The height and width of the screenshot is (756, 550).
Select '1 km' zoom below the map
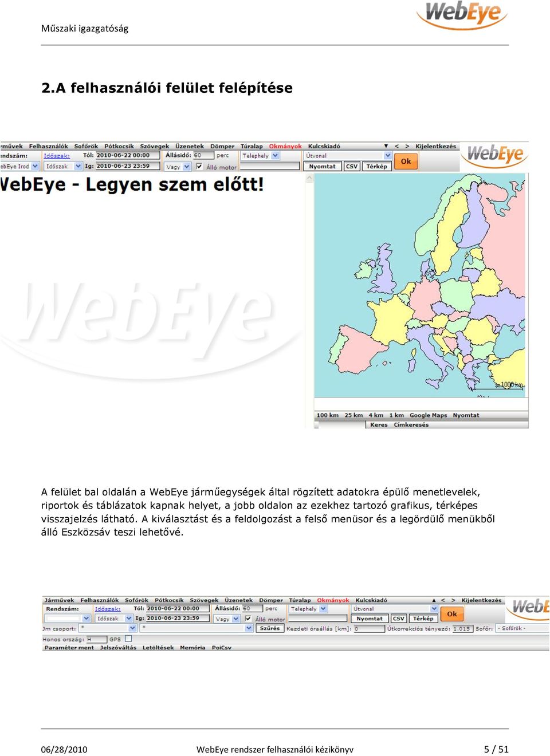point(396,416)
